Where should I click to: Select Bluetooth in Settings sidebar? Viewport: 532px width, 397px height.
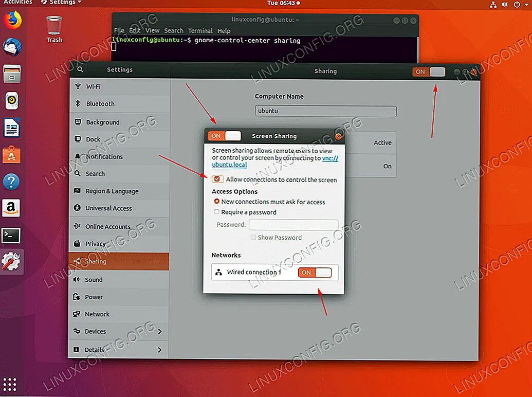pos(119,104)
